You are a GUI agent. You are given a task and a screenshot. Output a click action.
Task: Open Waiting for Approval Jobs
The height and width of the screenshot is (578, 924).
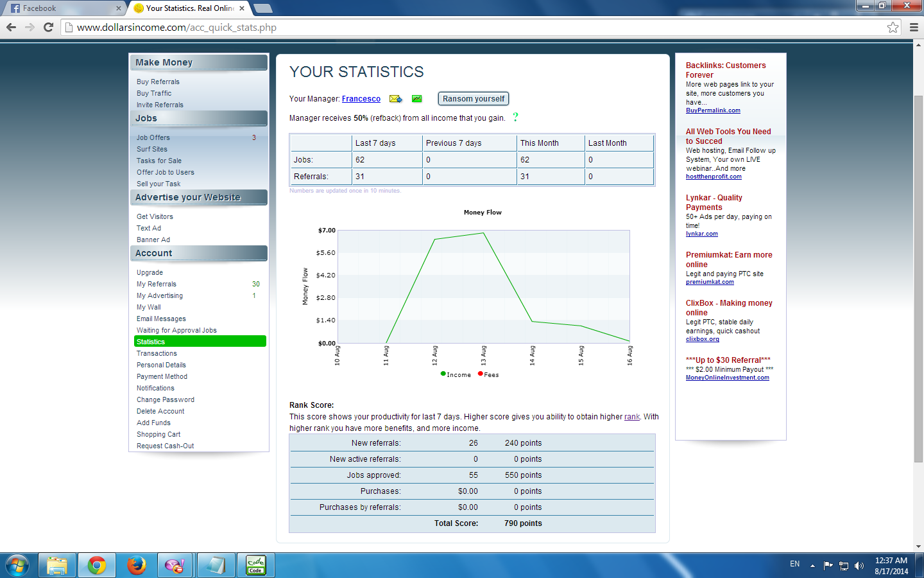pos(176,330)
